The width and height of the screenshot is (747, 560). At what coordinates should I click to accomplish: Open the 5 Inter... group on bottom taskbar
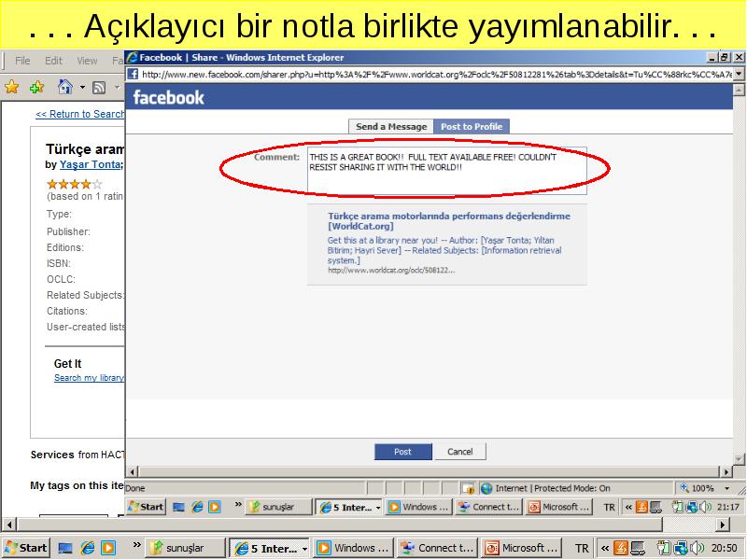[270, 548]
